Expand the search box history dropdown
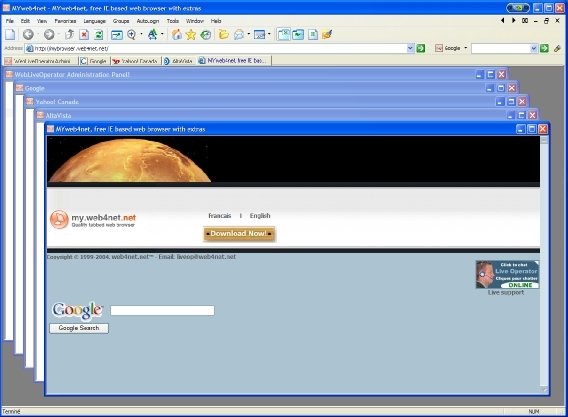The height and width of the screenshot is (417, 568). (534, 48)
